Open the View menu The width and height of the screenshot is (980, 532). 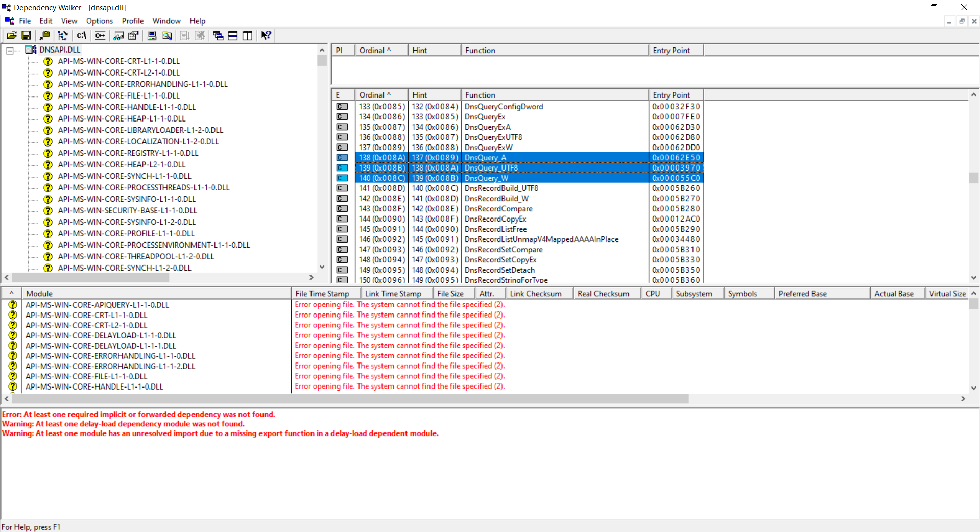pos(69,21)
